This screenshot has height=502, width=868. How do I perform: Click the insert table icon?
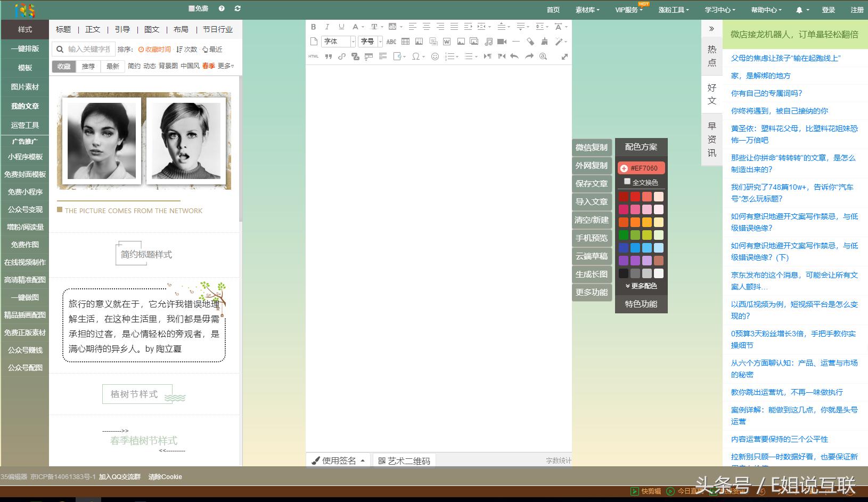pyautogui.click(x=405, y=42)
